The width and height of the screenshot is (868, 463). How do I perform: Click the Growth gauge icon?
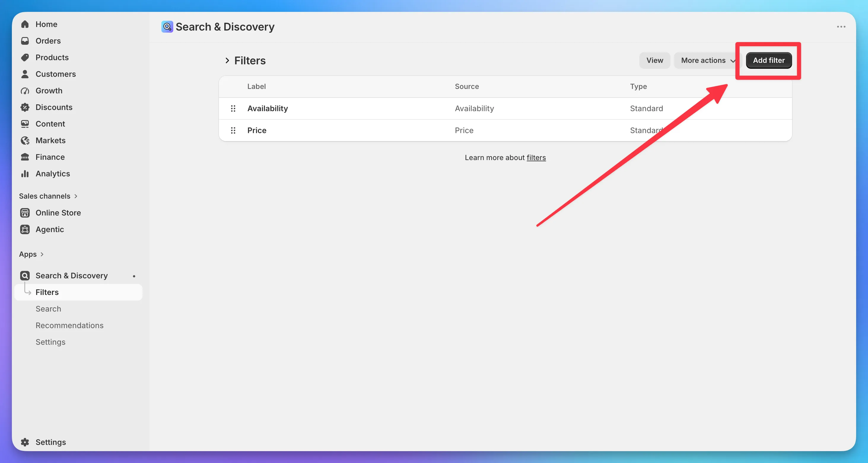(25, 91)
